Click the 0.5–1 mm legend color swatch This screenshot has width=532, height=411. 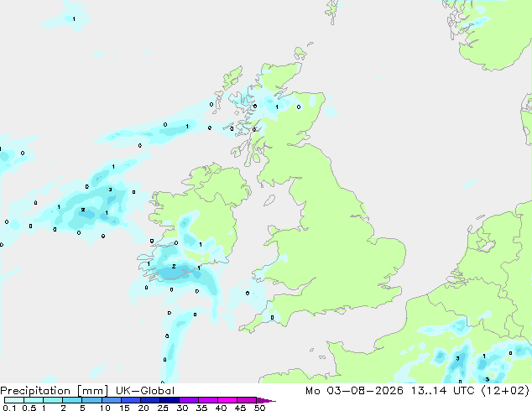click(x=34, y=400)
